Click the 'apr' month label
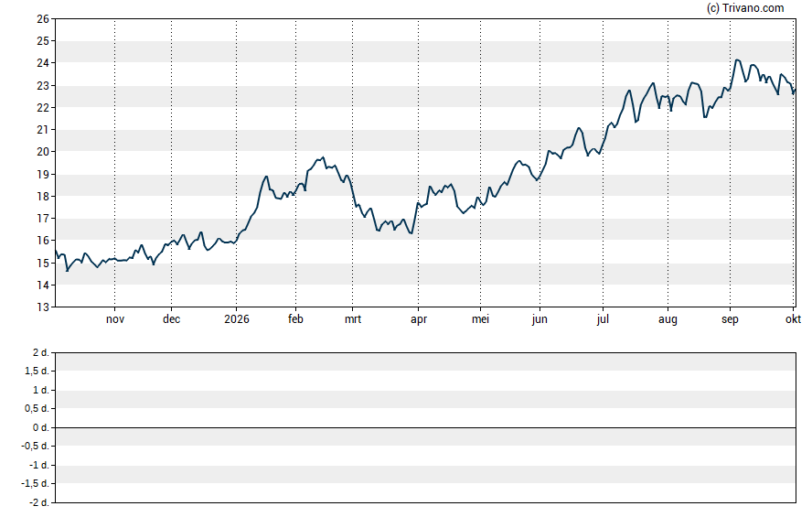This screenshot has height=517, width=812. 419,319
